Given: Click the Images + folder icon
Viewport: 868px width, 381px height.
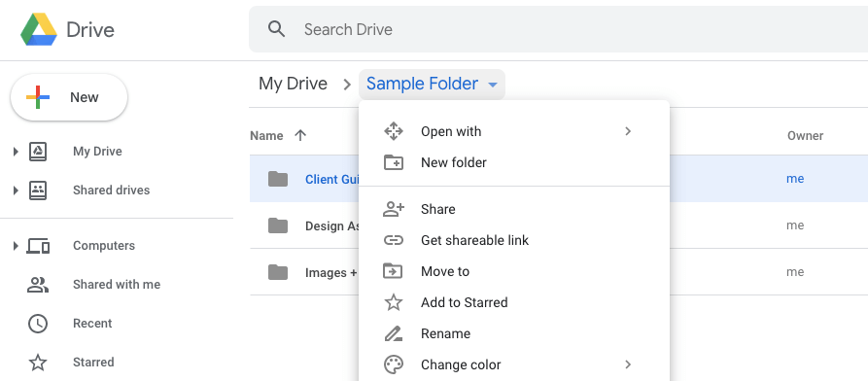Looking at the screenshot, I should [278, 272].
